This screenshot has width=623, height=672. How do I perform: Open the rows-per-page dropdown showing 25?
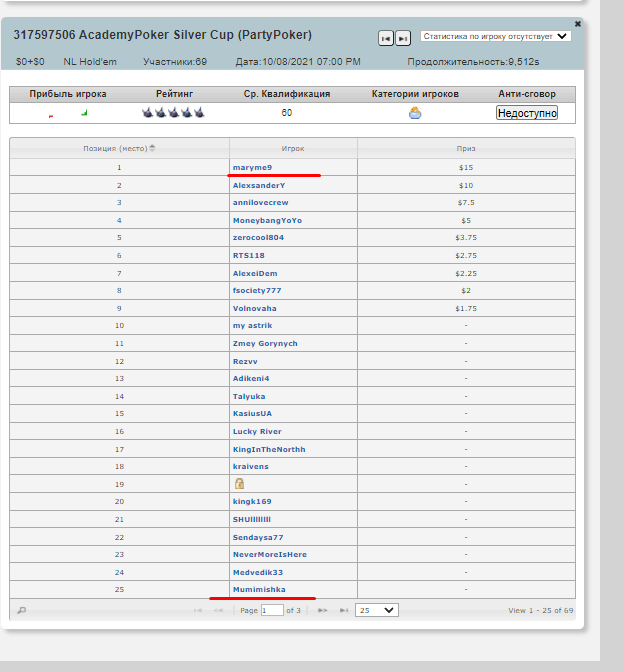[x=376, y=610]
